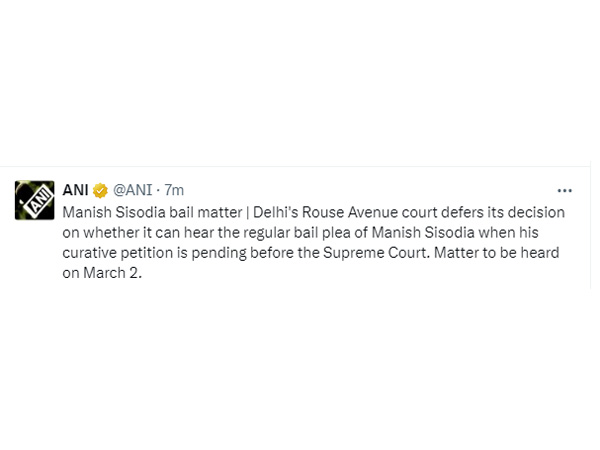The image size is (600, 450).
Task: Open the three-dot more options menu
Action: pyautogui.click(x=564, y=191)
